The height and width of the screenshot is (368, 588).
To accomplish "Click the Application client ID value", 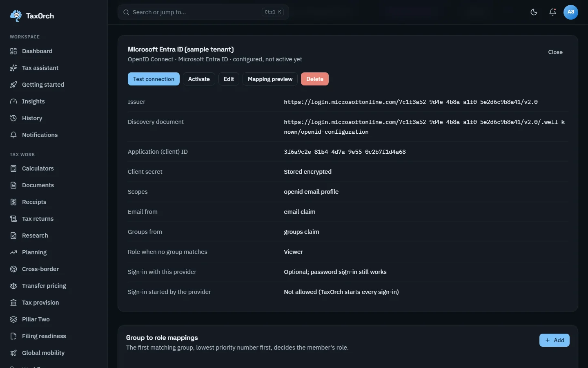I will (345, 152).
